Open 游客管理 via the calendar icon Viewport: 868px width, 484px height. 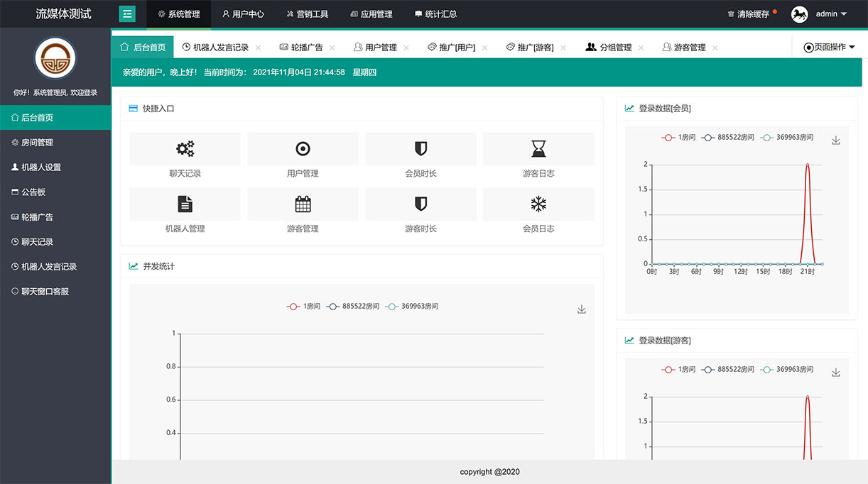pos(303,204)
